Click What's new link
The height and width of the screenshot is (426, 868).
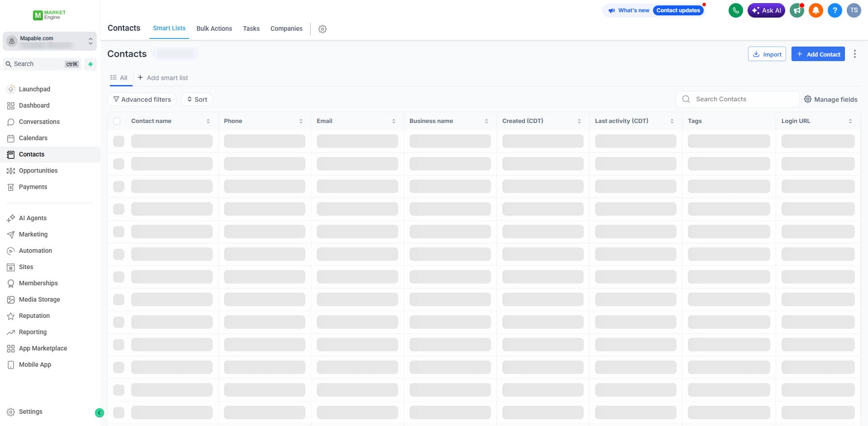[x=634, y=10]
